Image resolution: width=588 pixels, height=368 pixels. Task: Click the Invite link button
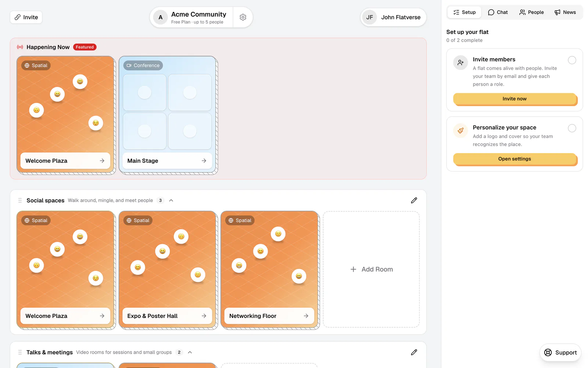(26, 17)
